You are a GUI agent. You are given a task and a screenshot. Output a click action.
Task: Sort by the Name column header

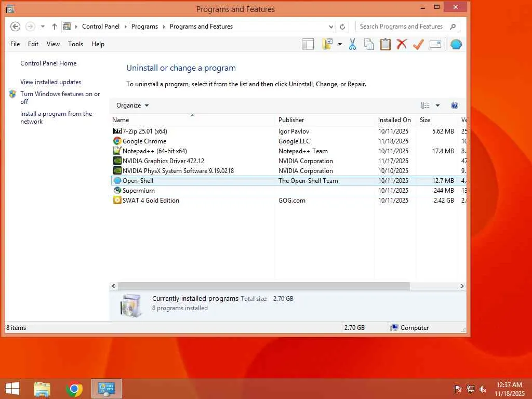point(192,120)
